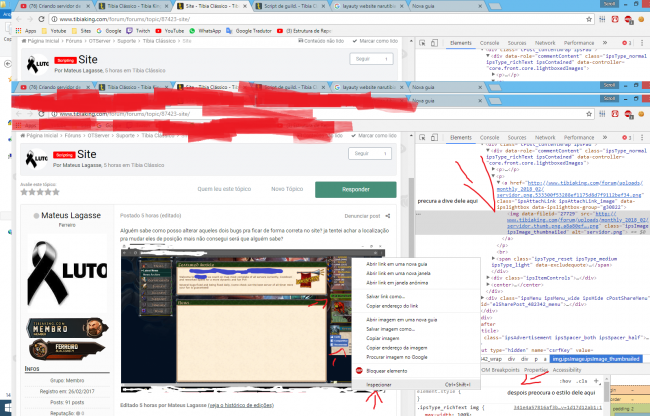Toggle the :hov element state panel
Viewport: 650px width, 416px height.
[565, 381]
